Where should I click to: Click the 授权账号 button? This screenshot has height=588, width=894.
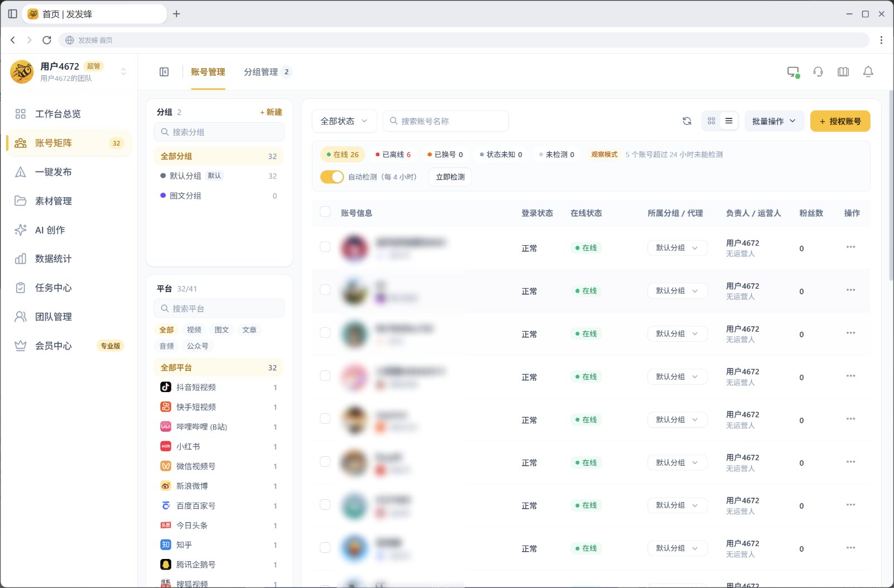click(x=840, y=121)
